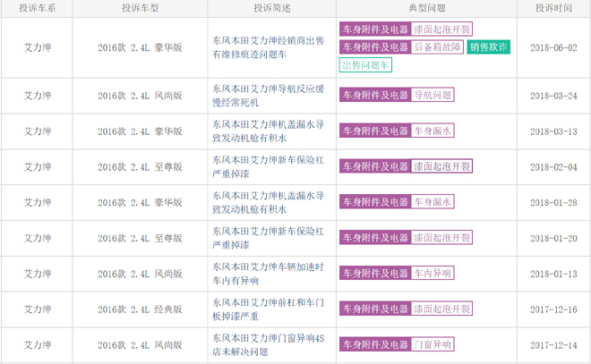
Task: Open 机盖漏水 complaint dated 2018-03-13
Action: 268,131
